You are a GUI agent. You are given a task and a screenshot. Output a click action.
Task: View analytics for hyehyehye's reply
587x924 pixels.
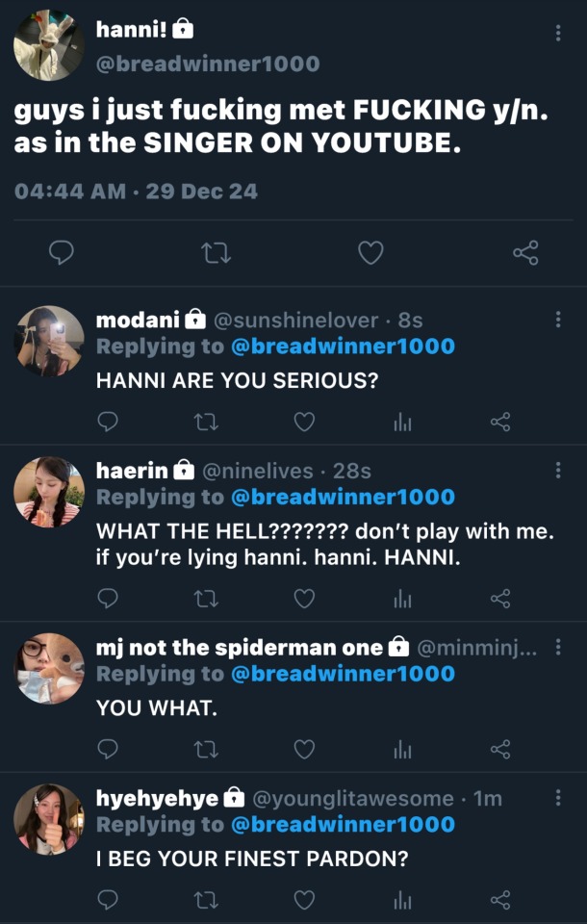[x=402, y=900]
